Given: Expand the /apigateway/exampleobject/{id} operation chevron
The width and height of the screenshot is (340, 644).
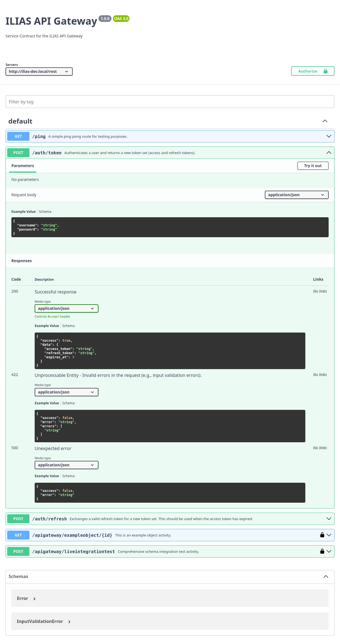Looking at the screenshot, I should (329, 535).
